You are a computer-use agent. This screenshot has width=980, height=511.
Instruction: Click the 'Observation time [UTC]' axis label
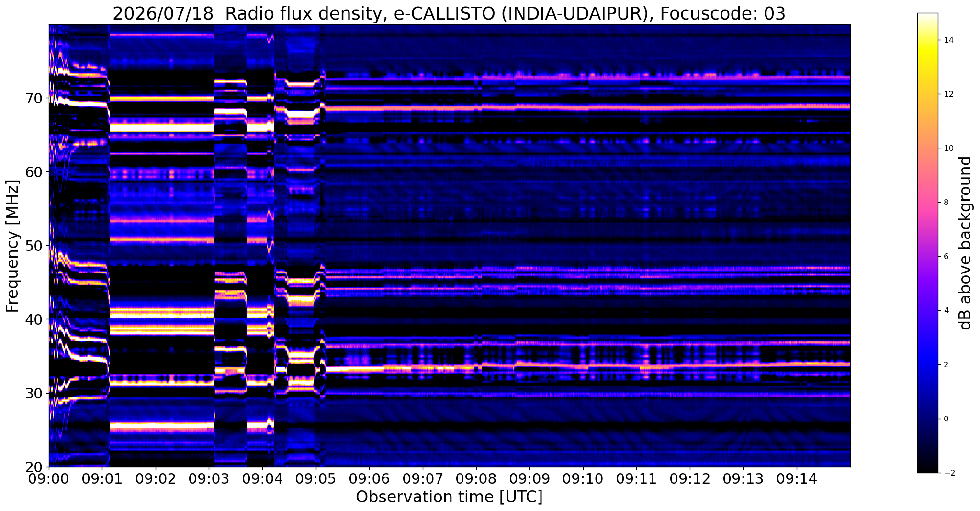click(x=449, y=497)
